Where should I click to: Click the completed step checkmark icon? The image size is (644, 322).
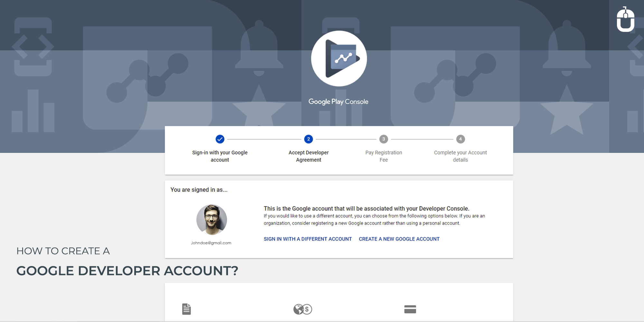(x=220, y=139)
